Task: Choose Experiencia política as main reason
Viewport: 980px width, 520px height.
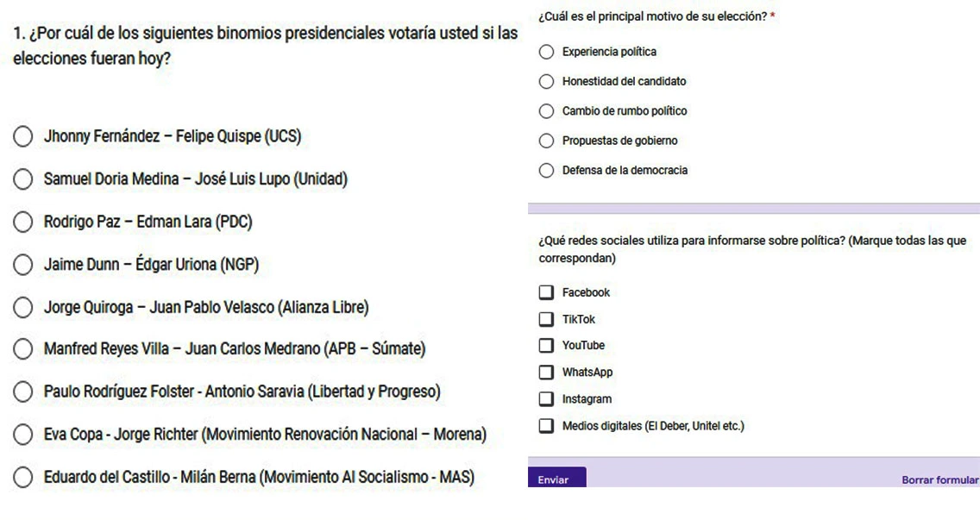Action: pyautogui.click(x=546, y=52)
